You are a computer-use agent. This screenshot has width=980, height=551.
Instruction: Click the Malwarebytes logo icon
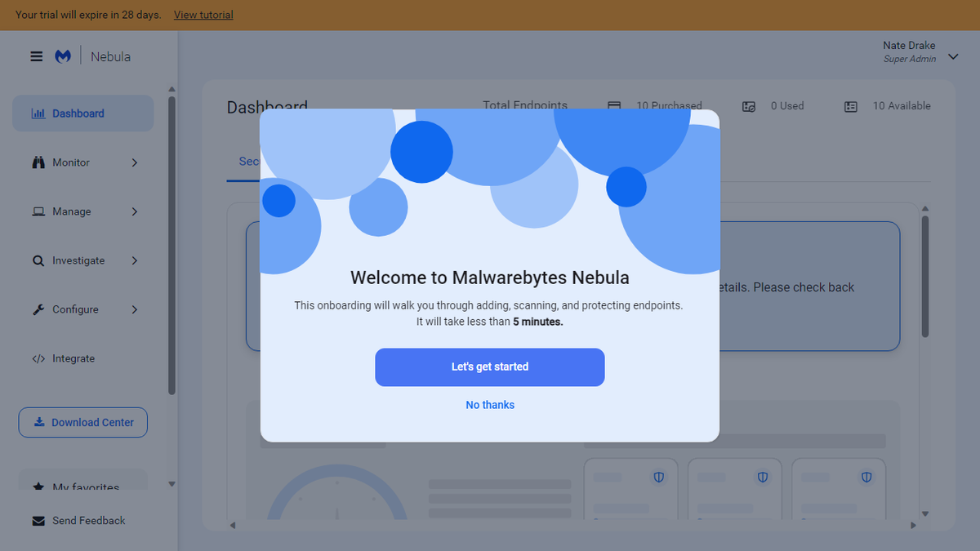tap(63, 56)
